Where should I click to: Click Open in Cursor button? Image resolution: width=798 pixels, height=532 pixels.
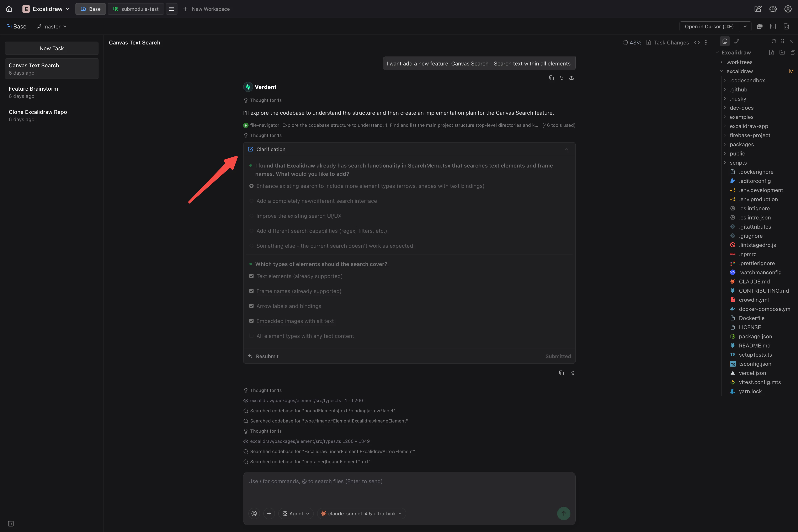click(709, 26)
